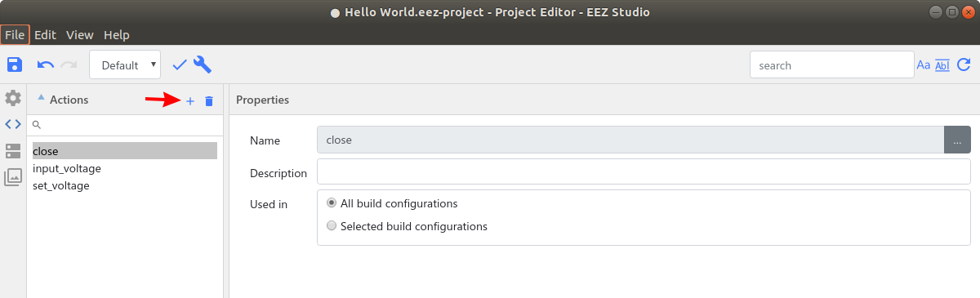The image size is (980, 298).
Task: Open the Actions section with the code brackets icon
Action: 13,124
